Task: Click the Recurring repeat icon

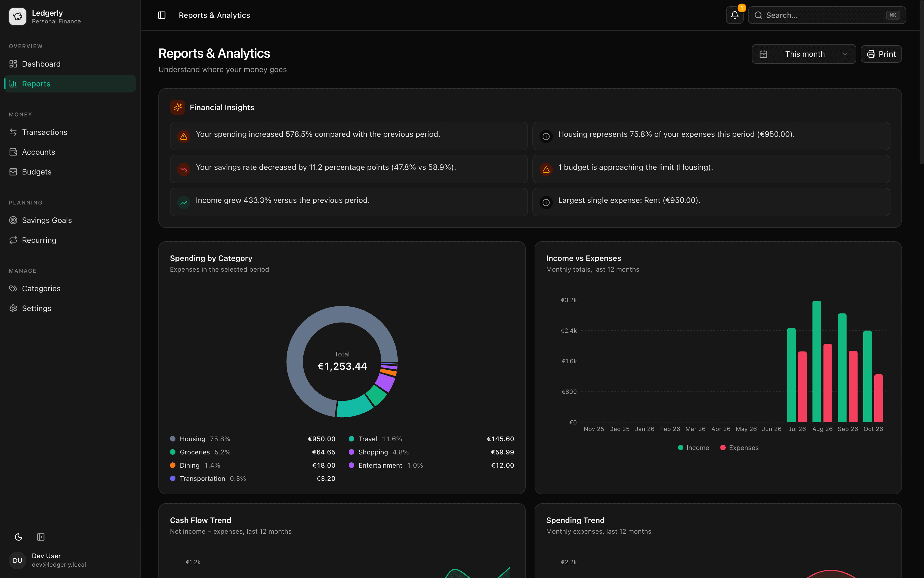Action: 13,240
